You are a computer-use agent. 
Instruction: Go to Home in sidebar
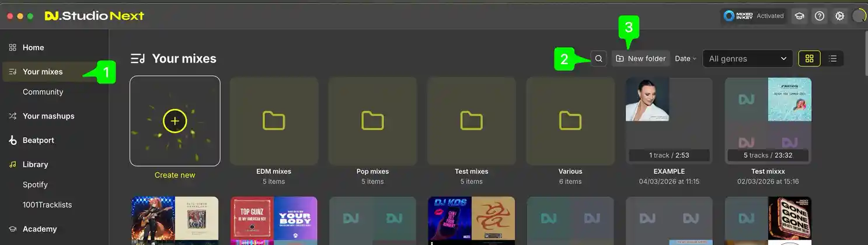(x=33, y=48)
